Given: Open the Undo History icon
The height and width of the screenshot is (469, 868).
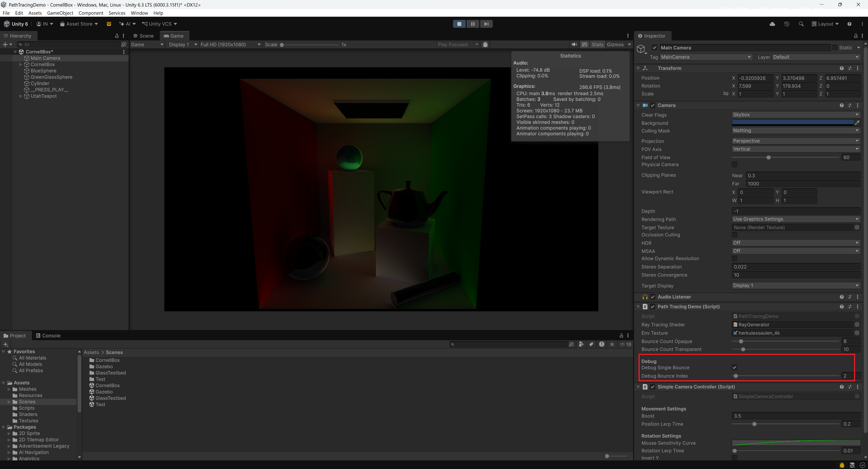Looking at the screenshot, I should pos(787,24).
